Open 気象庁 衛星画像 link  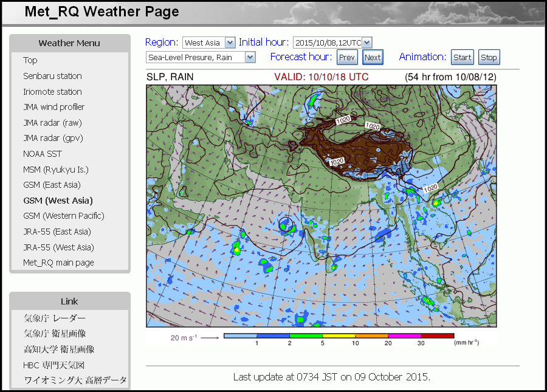coord(55,334)
